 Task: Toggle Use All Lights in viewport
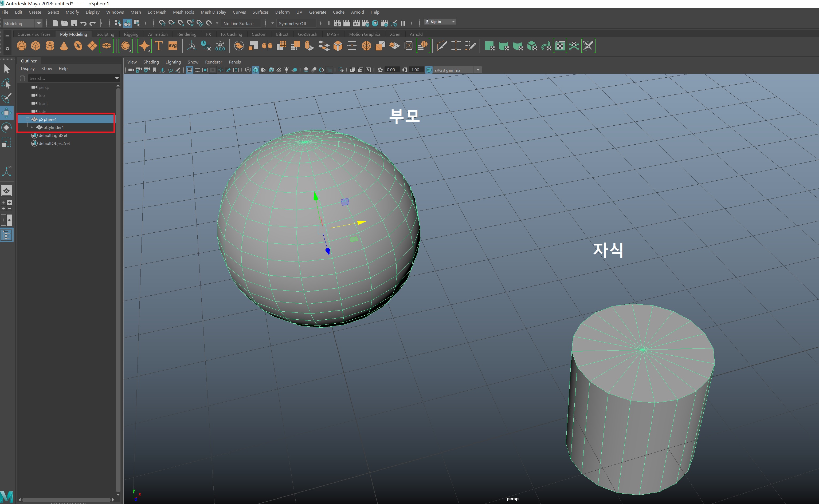pyautogui.click(x=287, y=70)
